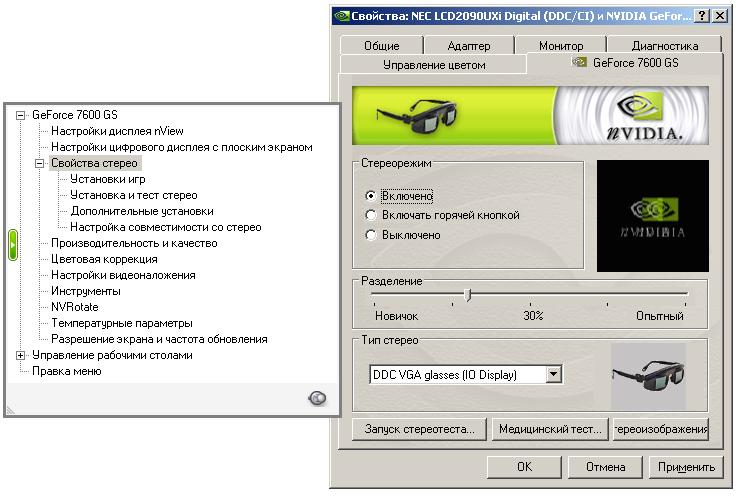Open Установка и тест стерео item

(x=134, y=195)
